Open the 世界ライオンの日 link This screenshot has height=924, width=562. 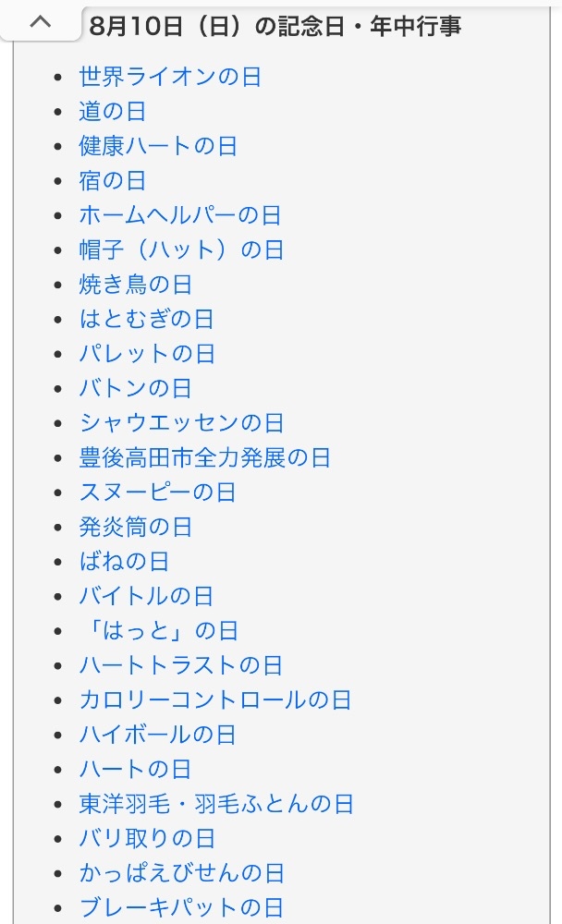tap(170, 77)
